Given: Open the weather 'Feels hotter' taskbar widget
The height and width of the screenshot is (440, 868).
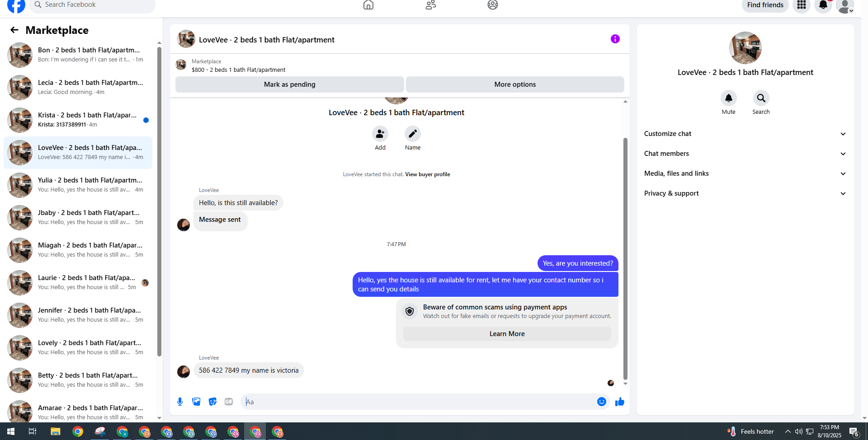Looking at the screenshot, I should pos(751,431).
